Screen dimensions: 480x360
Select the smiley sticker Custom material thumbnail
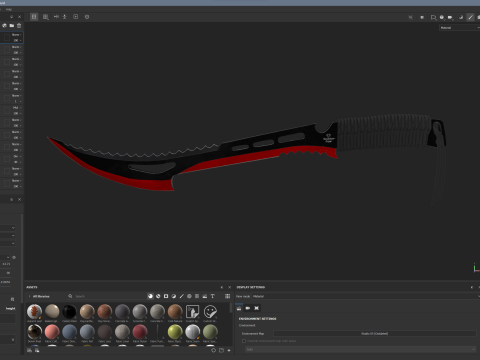click(x=210, y=312)
